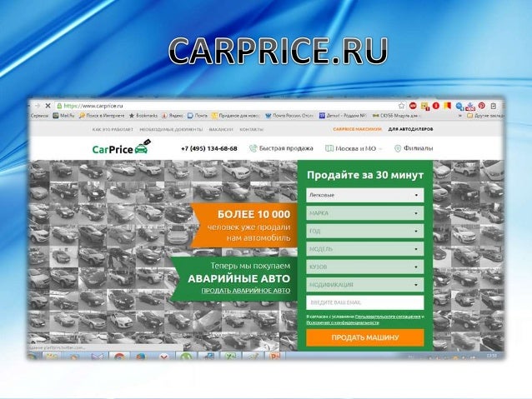Open the Другие закладки folder
Screen dimensions: 532x399
485,116
